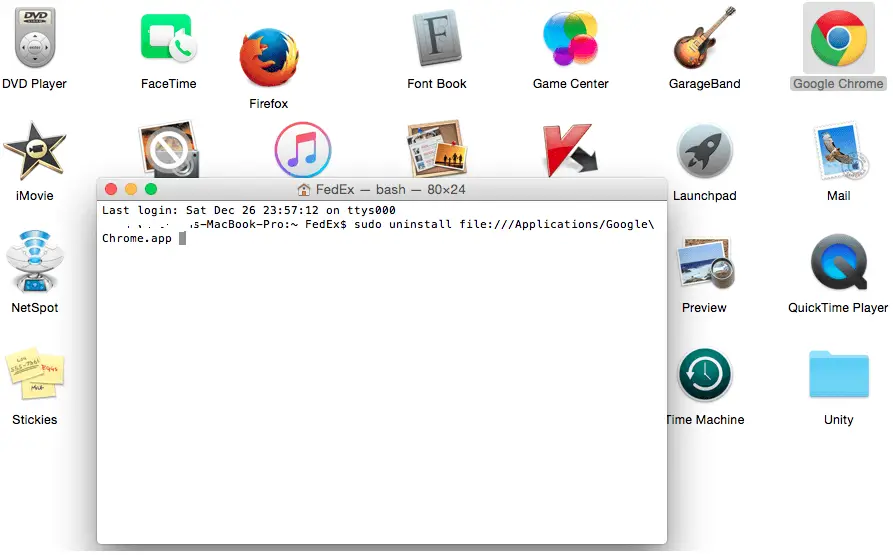Click the 'NetSpot' label text
Viewport: 893px width, 555px height.
click(x=35, y=308)
